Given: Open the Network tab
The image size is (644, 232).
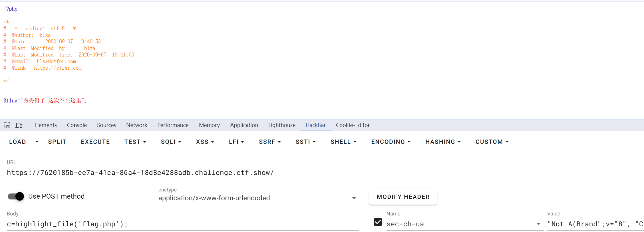Looking at the screenshot, I should [137, 125].
